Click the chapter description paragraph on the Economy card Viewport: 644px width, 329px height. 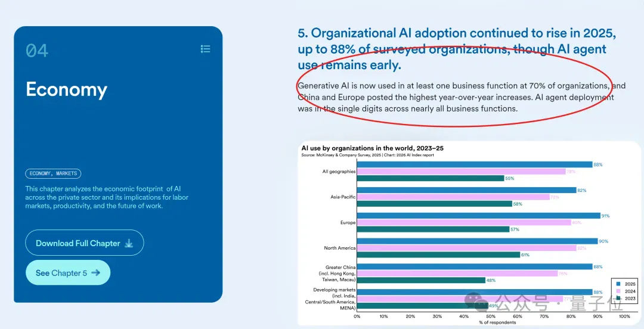107,197
